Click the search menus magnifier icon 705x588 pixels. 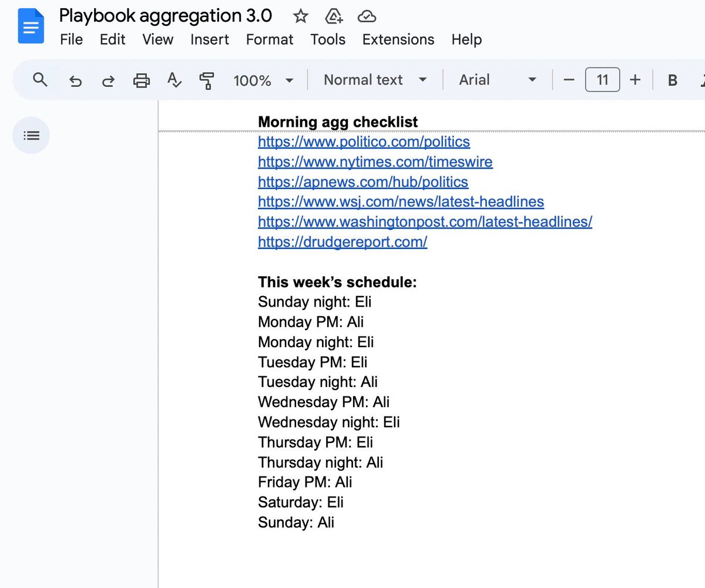point(40,80)
